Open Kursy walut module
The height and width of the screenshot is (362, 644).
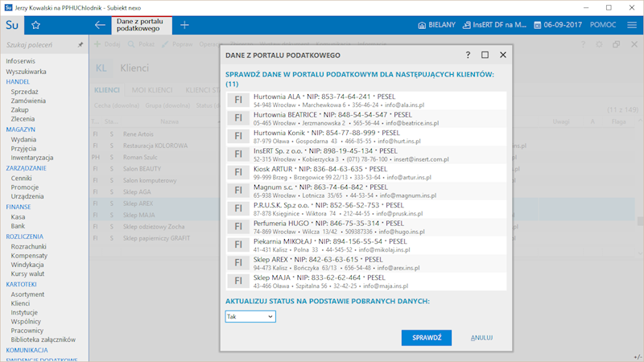(x=27, y=274)
